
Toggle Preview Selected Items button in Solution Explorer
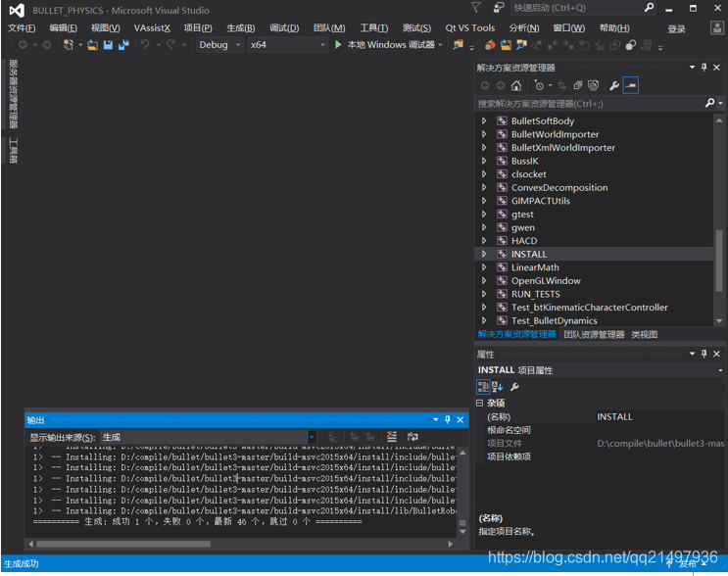pos(630,85)
